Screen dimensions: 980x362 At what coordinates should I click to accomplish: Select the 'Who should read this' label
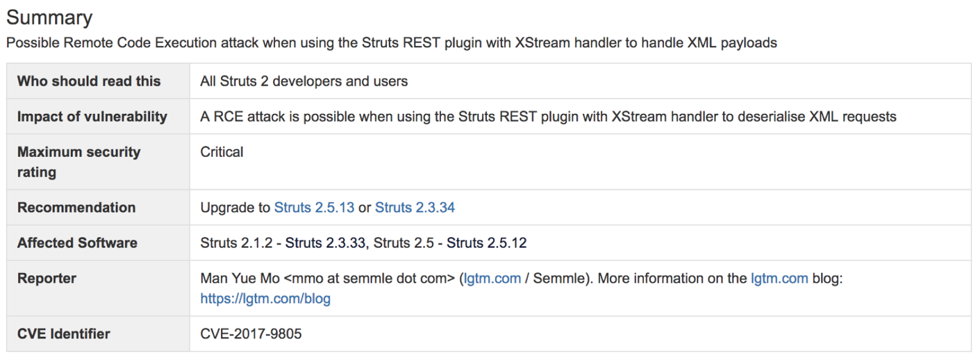(89, 81)
